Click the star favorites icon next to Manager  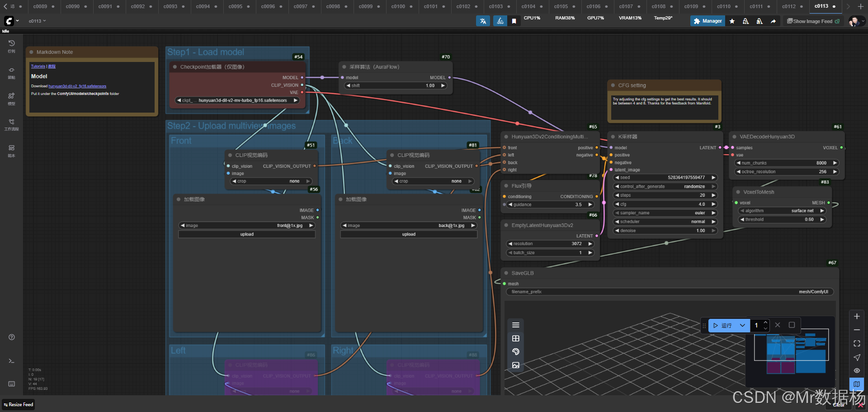[732, 21]
